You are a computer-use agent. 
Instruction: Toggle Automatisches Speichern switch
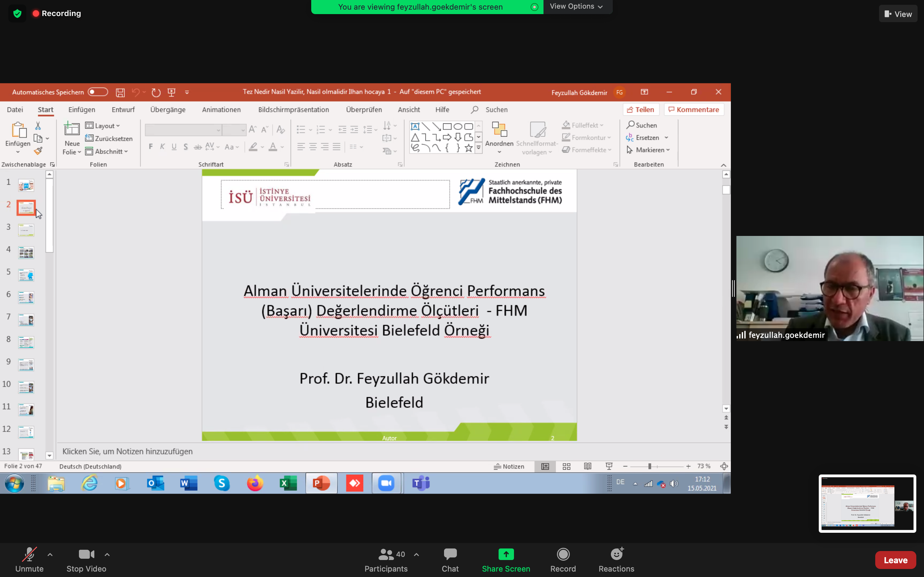click(97, 92)
